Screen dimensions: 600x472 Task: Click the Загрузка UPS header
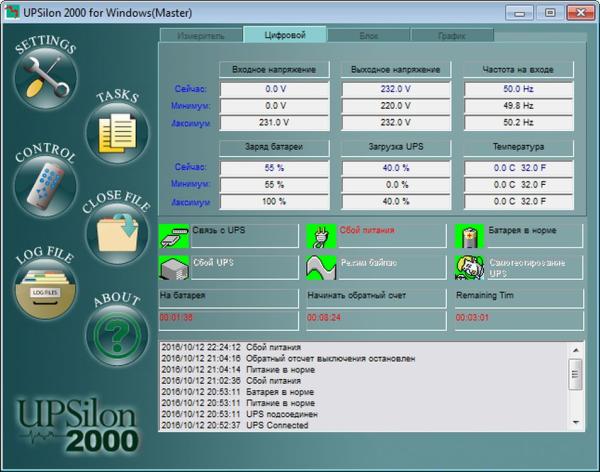pyautogui.click(x=396, y=147)
